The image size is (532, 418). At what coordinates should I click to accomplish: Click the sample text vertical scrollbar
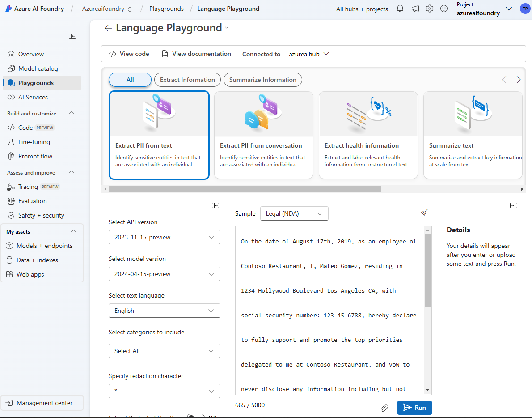(x=427, y=270)
